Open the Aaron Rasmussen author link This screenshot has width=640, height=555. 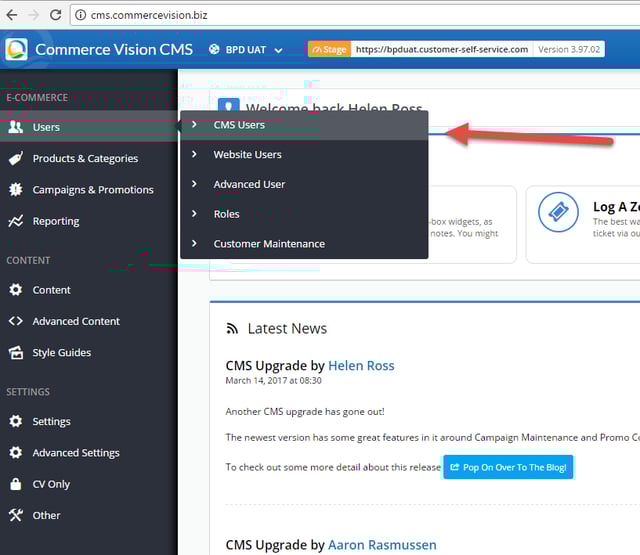click(x=382, y=545)
